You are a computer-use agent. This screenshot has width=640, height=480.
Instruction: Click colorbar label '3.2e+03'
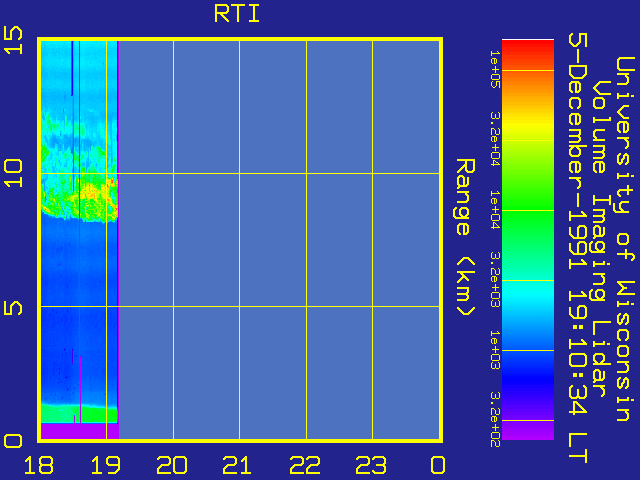[x=494, y=279]
